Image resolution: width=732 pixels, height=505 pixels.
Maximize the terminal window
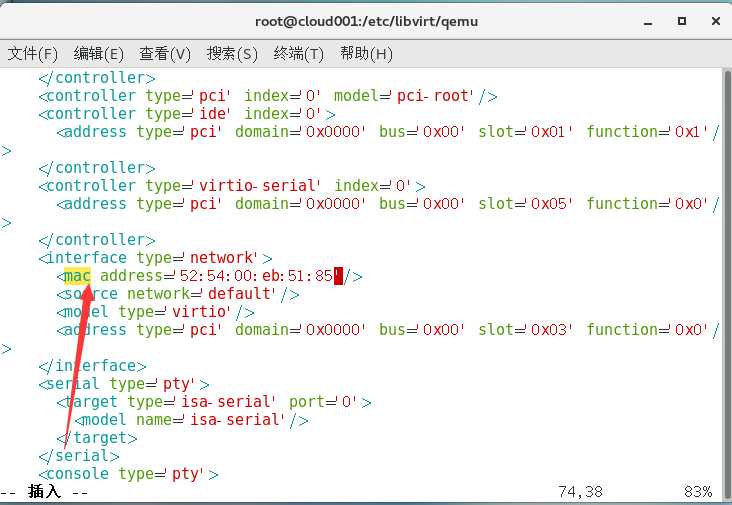tap(682, 21)
